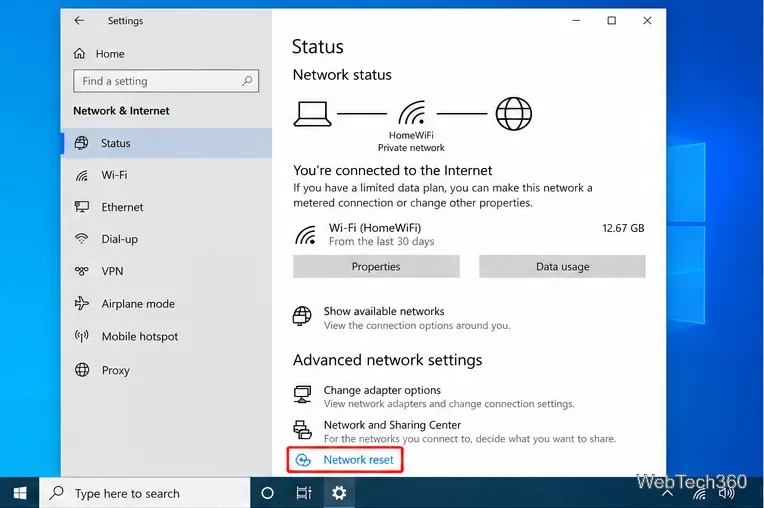Click the Data usage button
Screen dimensions: 764x508
click(x=562, y=266)
